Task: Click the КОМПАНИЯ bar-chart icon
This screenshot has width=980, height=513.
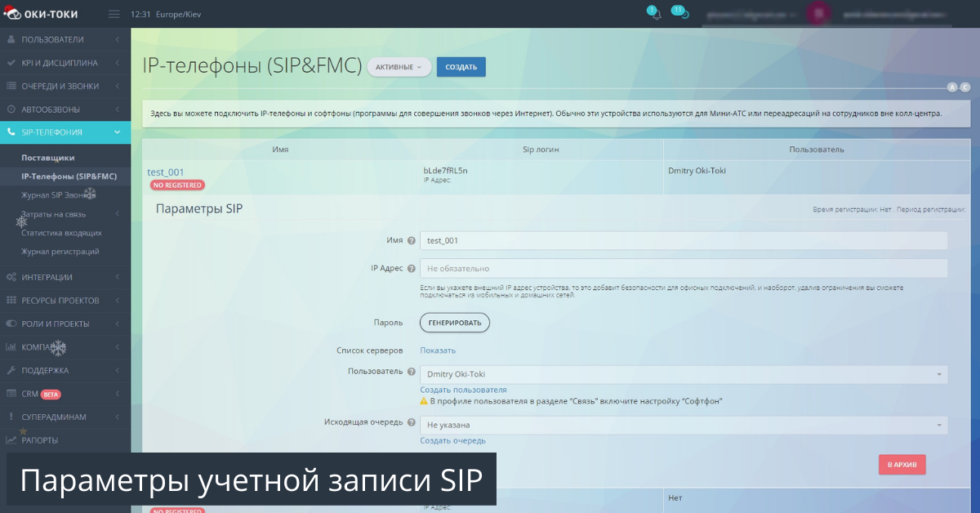Action: click(11, 346)
